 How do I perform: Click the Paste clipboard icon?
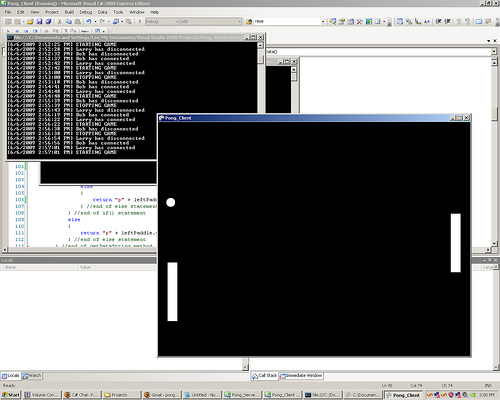[78, 22]
